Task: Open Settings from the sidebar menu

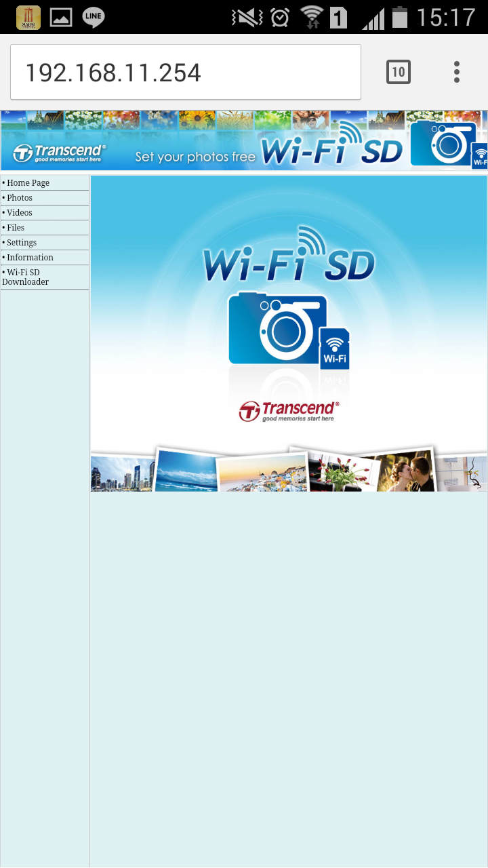Action: [x=21, y=243]
